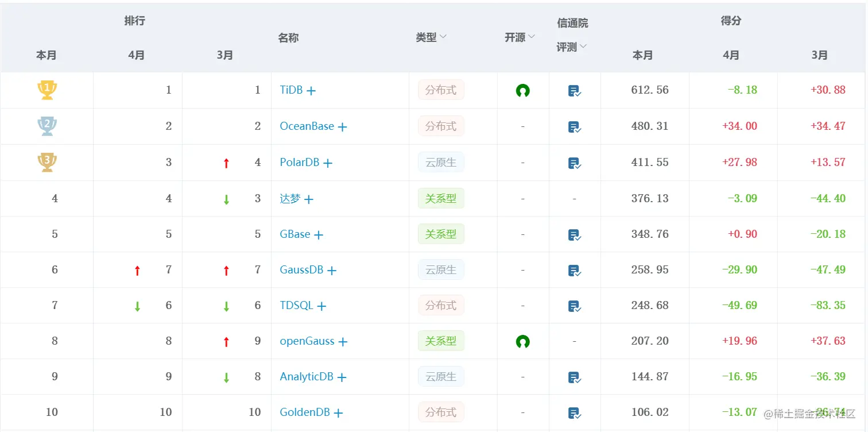This screenshot has height=432, width=868.
Task: Click TiDB's March change +30.88
Action: pyautogui.click(x=828, y=90)
